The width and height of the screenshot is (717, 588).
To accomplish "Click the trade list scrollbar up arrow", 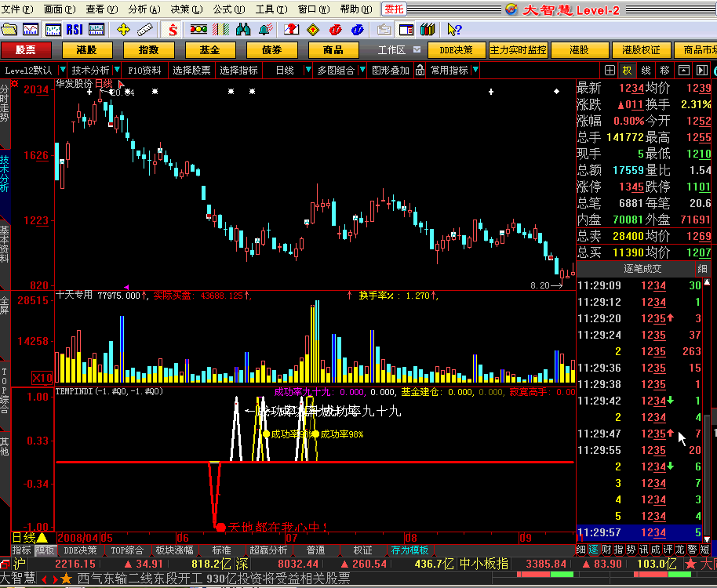I will (708, 282).
